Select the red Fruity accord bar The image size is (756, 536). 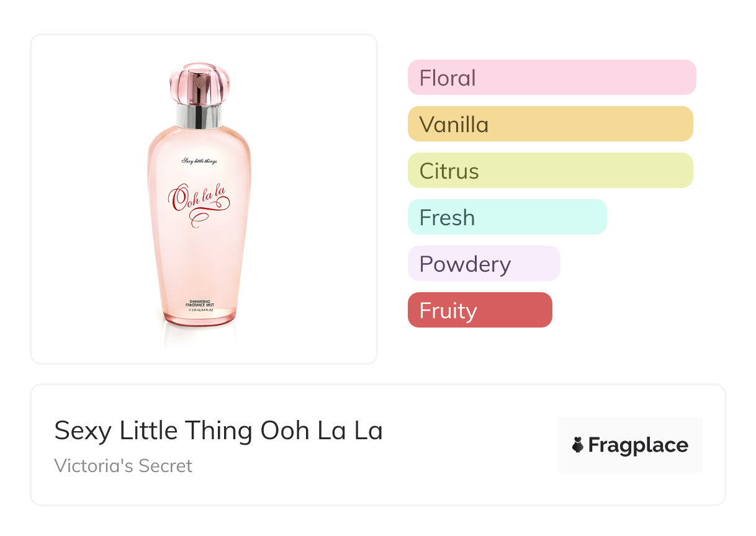[x=480, y=310]
